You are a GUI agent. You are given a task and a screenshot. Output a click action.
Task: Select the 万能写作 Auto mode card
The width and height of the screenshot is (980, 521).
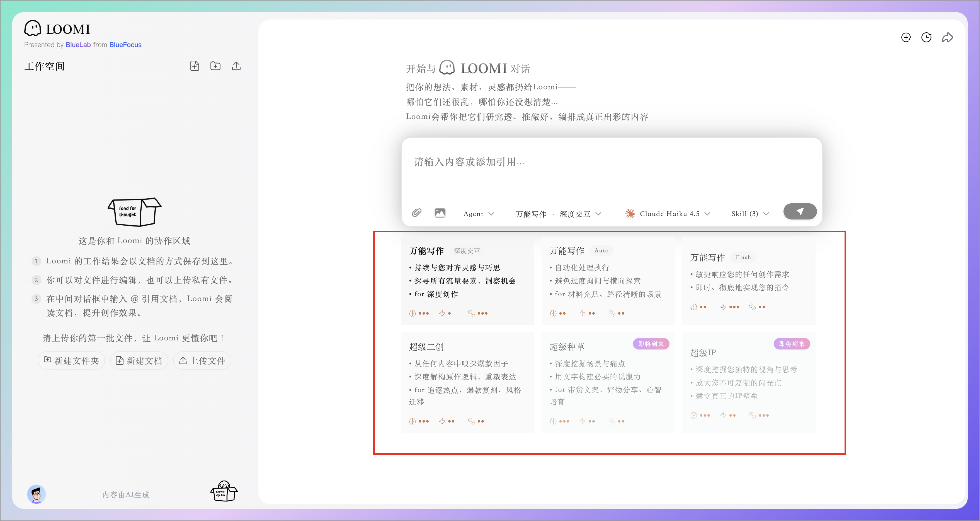tap(608, 281)
